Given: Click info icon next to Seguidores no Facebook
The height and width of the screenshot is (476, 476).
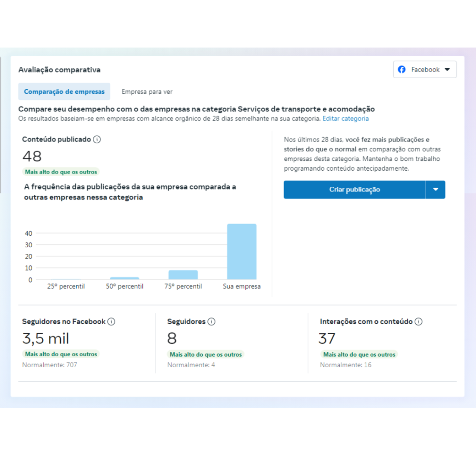Looking at the screenshot, I should pos(111,322).
